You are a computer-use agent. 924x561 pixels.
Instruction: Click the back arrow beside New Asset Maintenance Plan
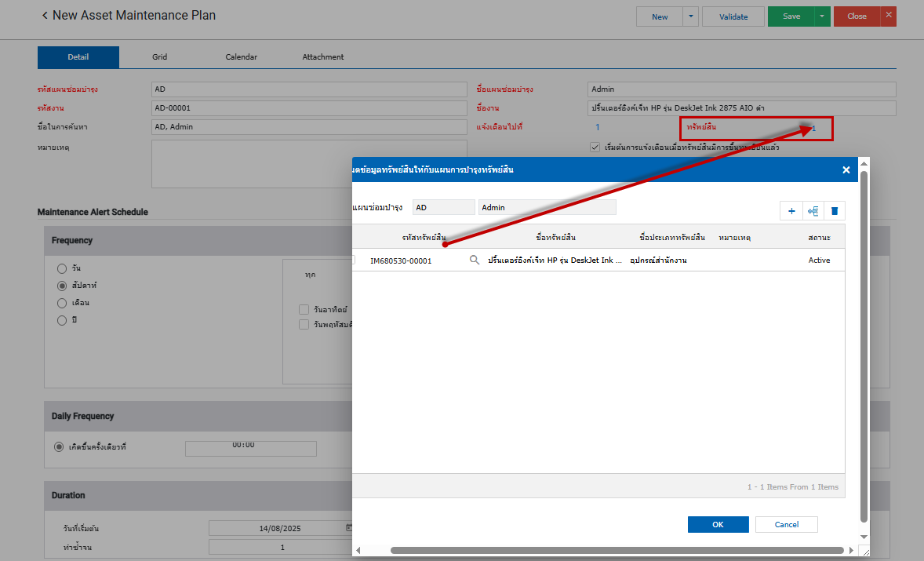pos(45,16)
